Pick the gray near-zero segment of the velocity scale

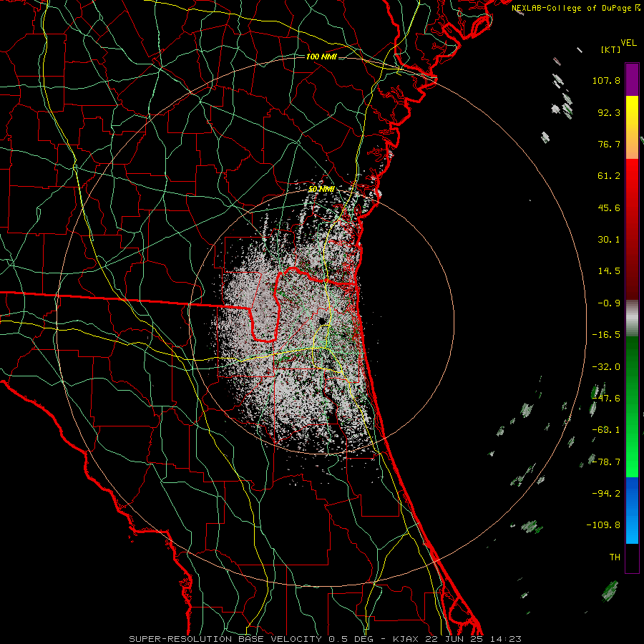coord(632,318)
